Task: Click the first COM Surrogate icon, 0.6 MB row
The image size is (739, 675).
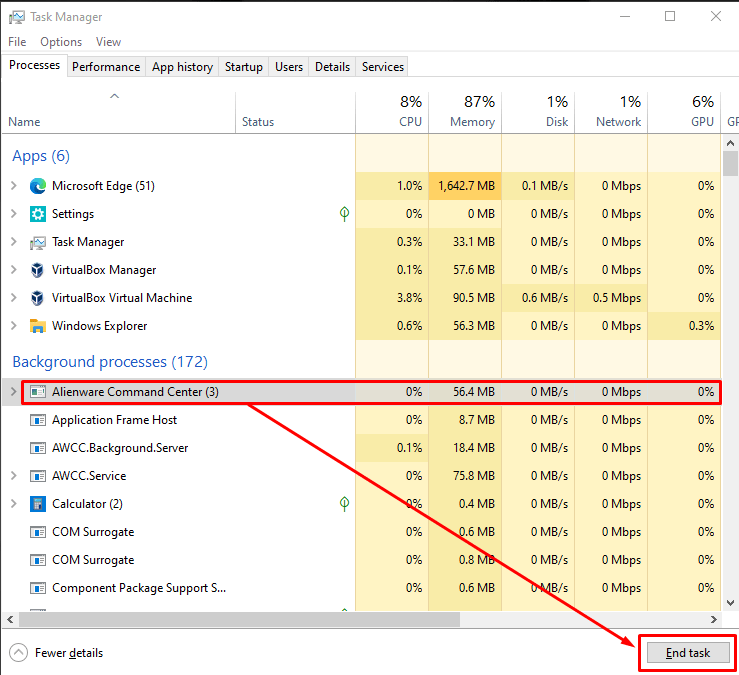Action: point(38,532)
